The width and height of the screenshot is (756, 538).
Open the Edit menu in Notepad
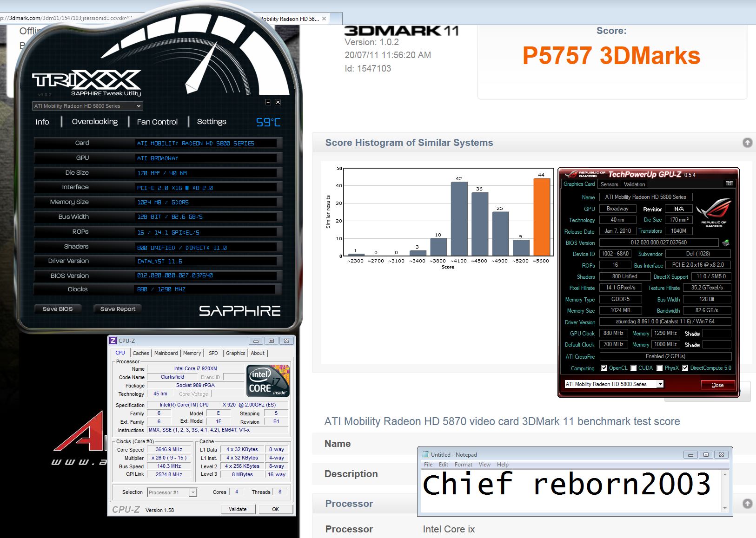point(444,465)
